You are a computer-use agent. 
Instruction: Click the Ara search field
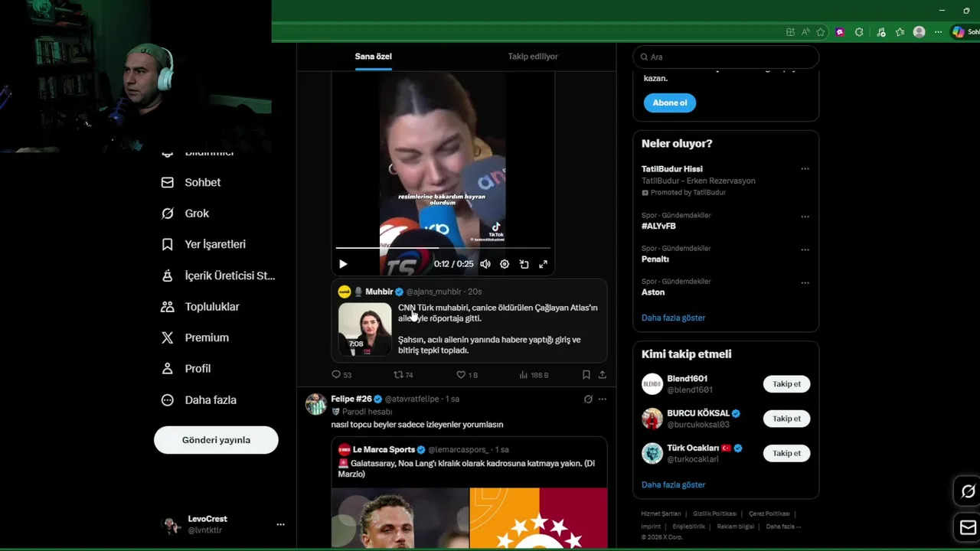[726, 57]
